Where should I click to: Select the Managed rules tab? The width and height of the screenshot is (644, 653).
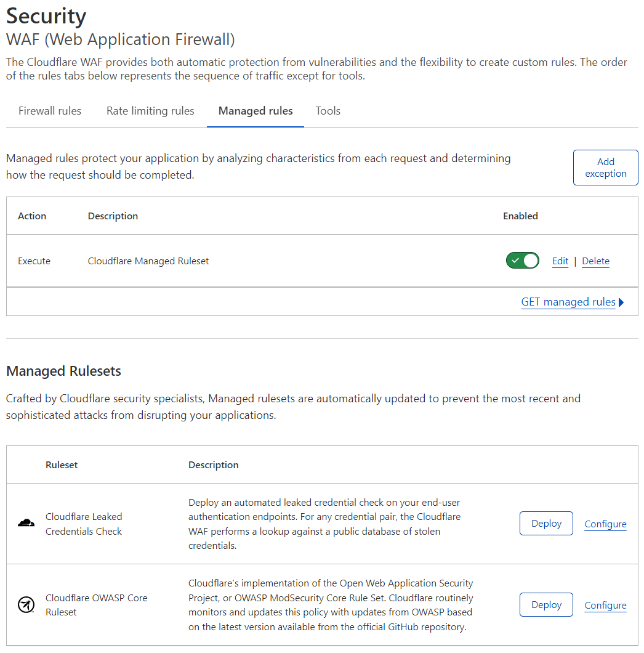(x=256, y=111)
